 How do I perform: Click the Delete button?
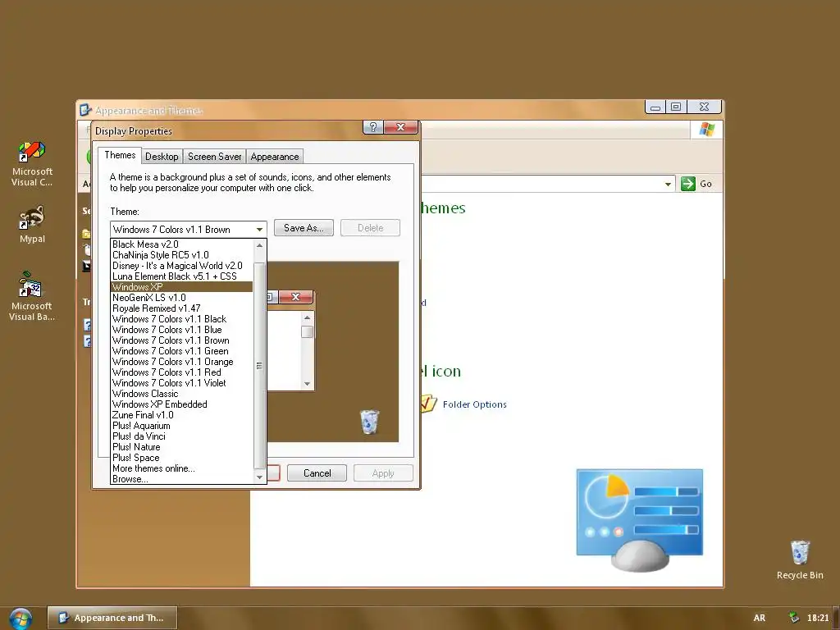pos(370,228)
